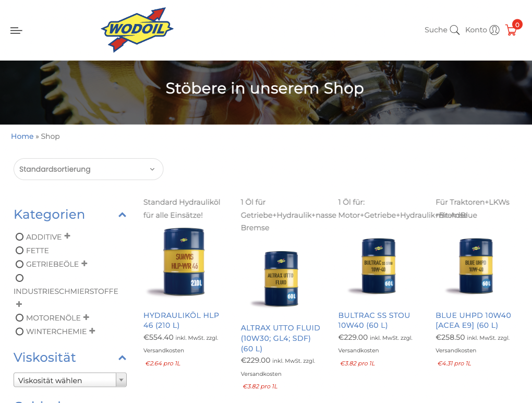Open the Viskosität wählen dropdown
The image size is (532, 403).
[70, 380]
